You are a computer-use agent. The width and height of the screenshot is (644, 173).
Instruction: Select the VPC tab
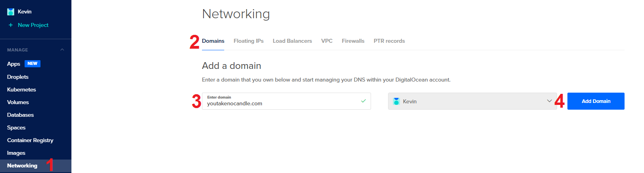click(x=327, y=41)
